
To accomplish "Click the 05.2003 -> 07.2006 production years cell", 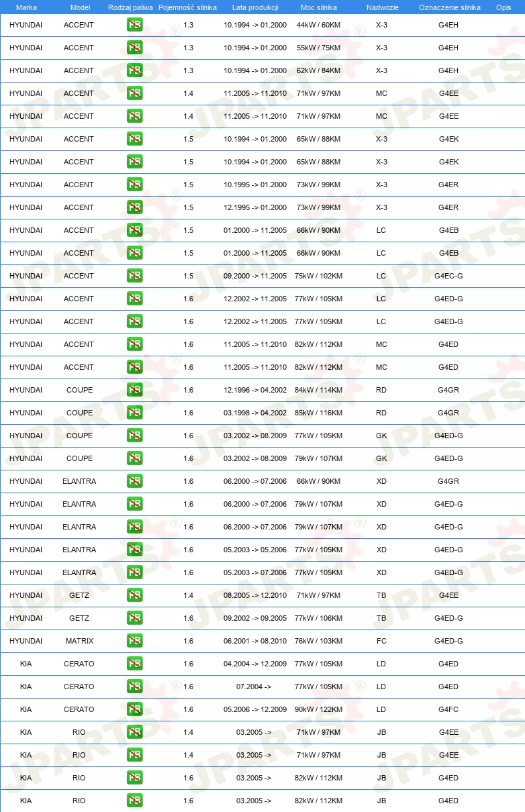I will click(255, 572).
